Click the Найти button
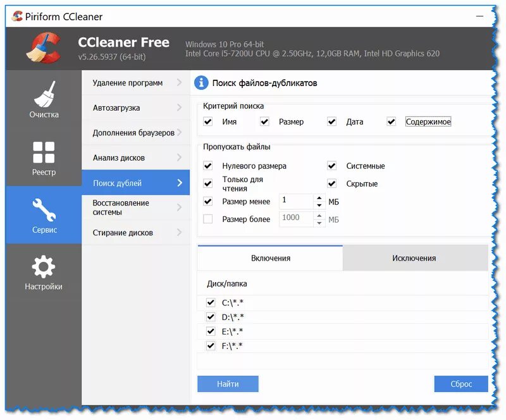Image resolution: width=506 pixels, height=420 pixels. coord(228,384)
